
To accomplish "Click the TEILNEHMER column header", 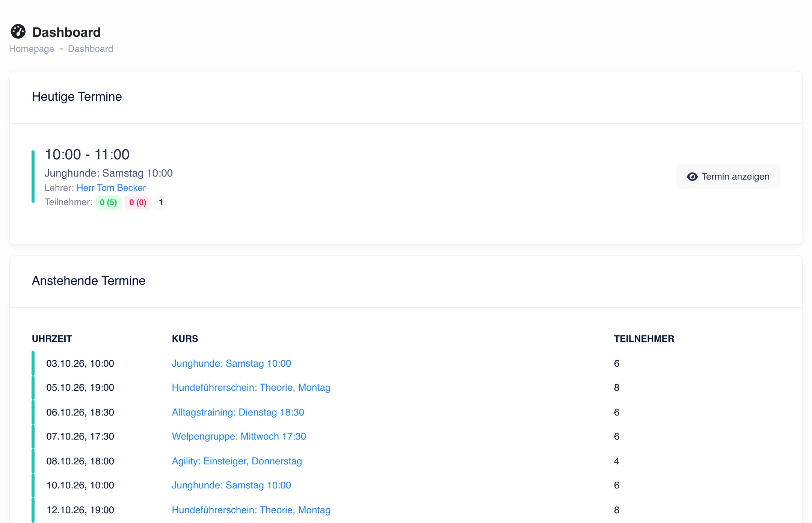I will pyautogui.click(x=644, y=339).
